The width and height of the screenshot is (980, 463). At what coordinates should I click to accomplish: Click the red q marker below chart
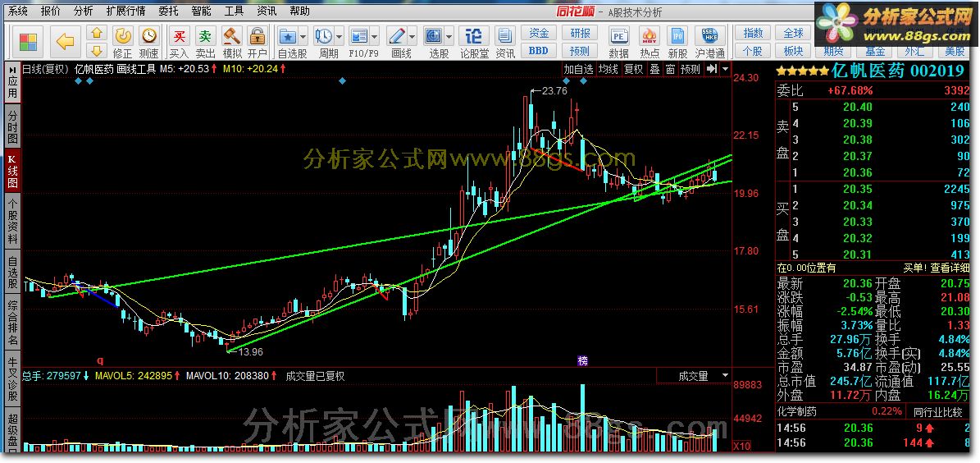pos(100,360)
